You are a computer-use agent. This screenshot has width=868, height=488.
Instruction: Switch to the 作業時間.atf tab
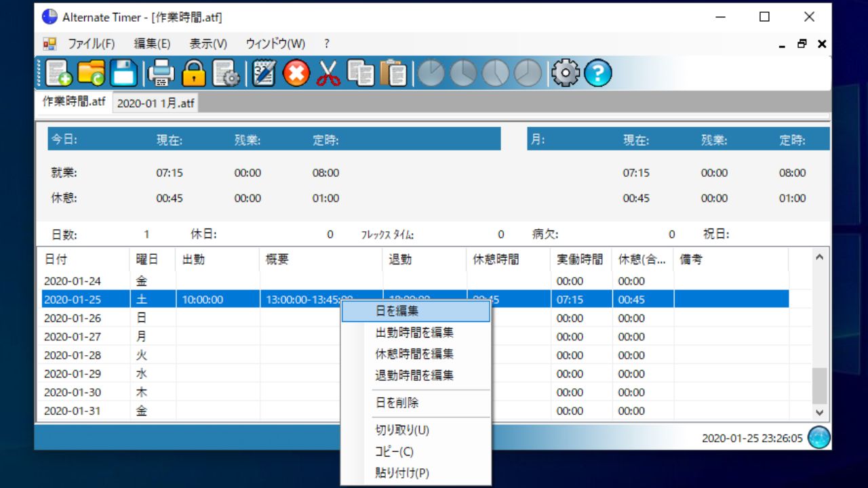pyautogui.click(x=74, y=102)
